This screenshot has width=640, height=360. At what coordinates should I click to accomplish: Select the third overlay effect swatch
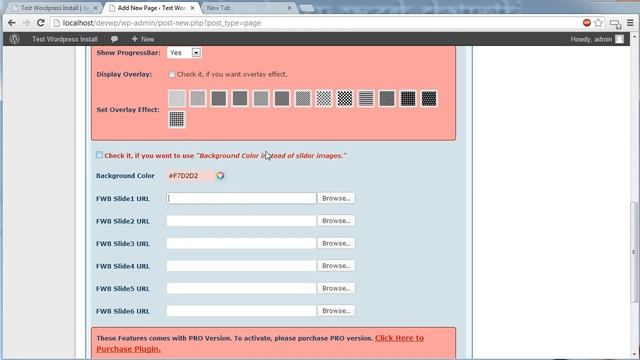[x=219, y=98]
